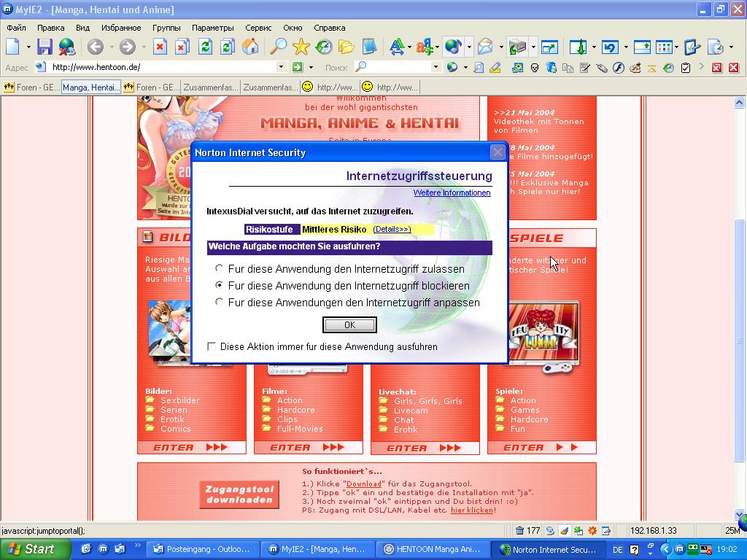Screen dimensions: 747x560
Task: Select 'Internetzugriff zulassen' radio option
Action: coord(219,268)
